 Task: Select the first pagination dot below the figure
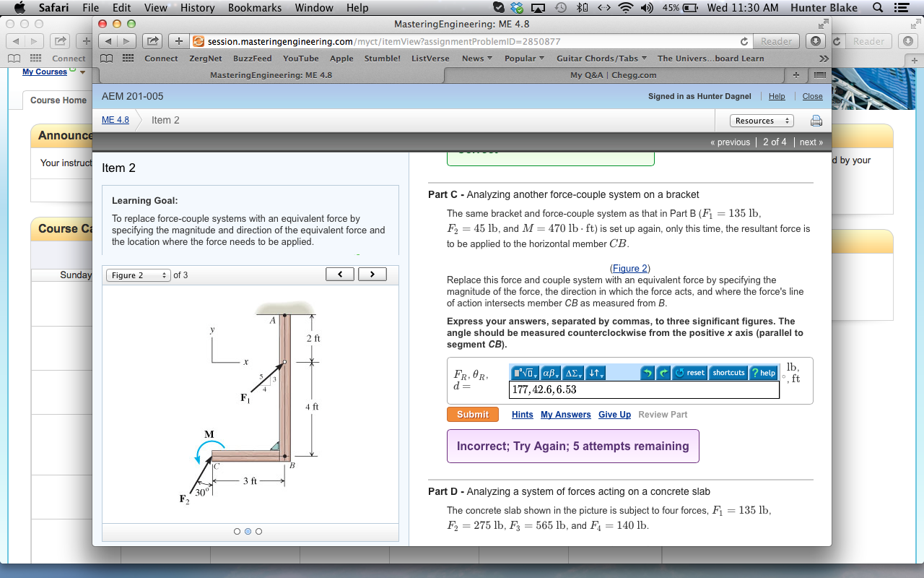click(237, 531)
